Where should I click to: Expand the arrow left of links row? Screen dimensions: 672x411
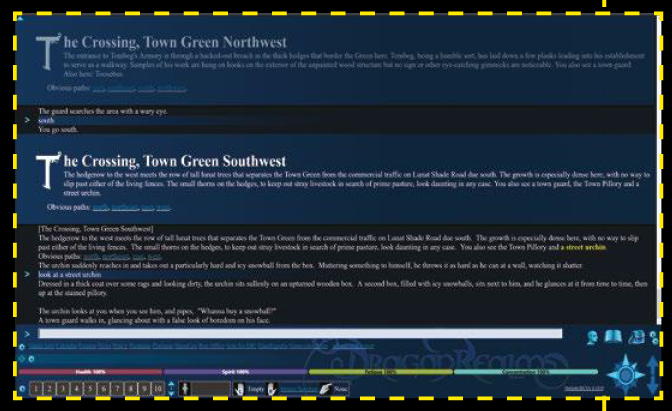tap(22, 347)
